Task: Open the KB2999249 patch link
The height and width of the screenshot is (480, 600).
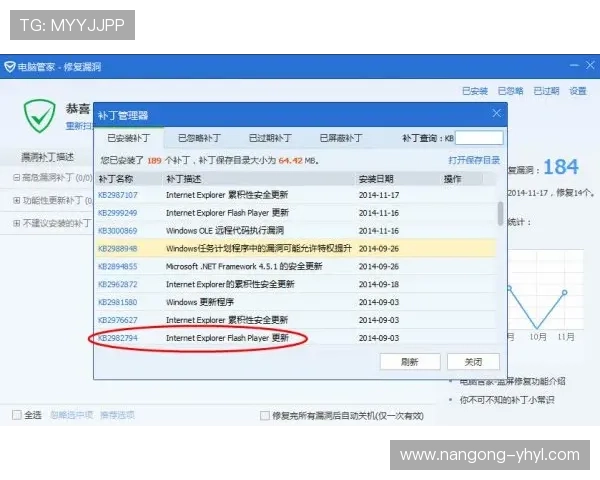Action: (117, 213)
